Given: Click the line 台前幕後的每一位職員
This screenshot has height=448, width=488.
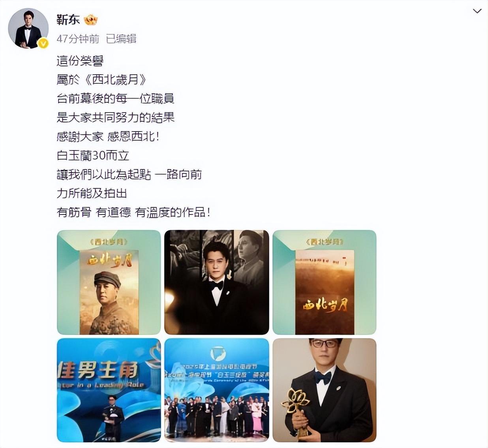Looking at the screenshot, I should [x=115, y=98].
